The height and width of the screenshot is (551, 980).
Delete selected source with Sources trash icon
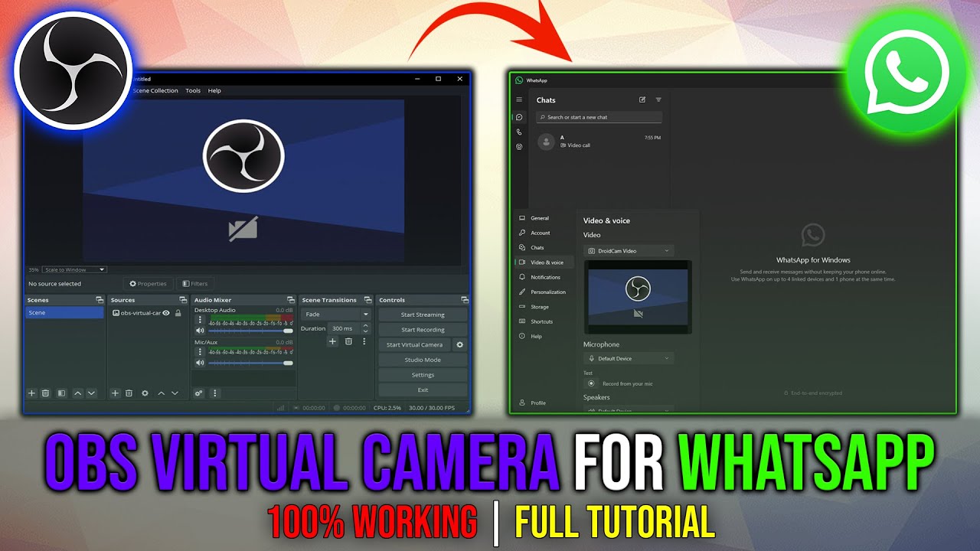click(x=129, y=393)
